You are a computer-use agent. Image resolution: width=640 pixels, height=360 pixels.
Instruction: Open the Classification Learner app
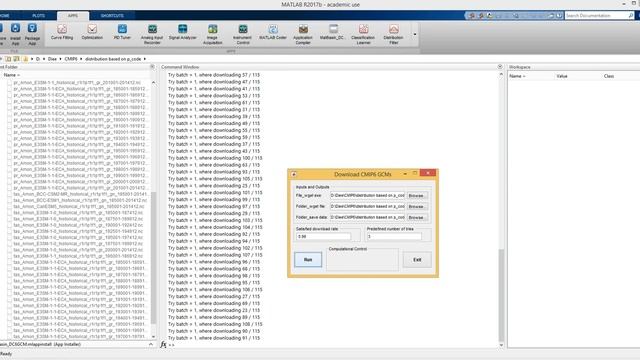363,34
